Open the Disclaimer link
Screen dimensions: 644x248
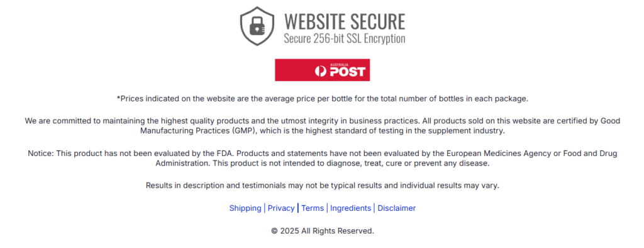[397, 208]
